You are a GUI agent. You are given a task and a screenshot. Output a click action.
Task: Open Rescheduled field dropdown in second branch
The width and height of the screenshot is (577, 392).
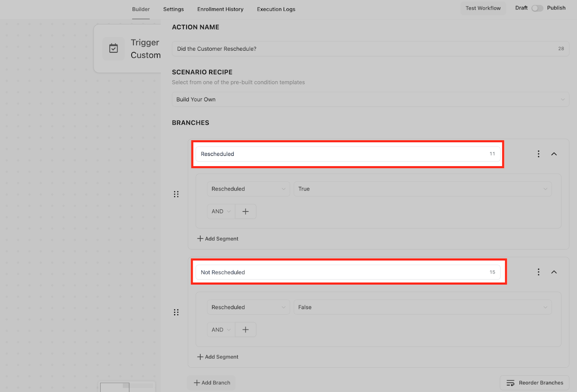click(248, 307)
